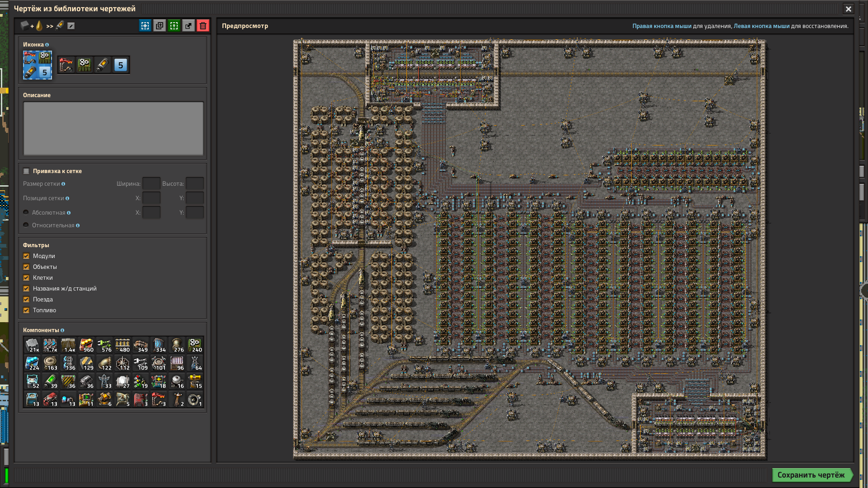Viewport: 868px width, 488px height.
Task: Click the pencil icon to rename the blueprint
Action: (x=71, y=26)
